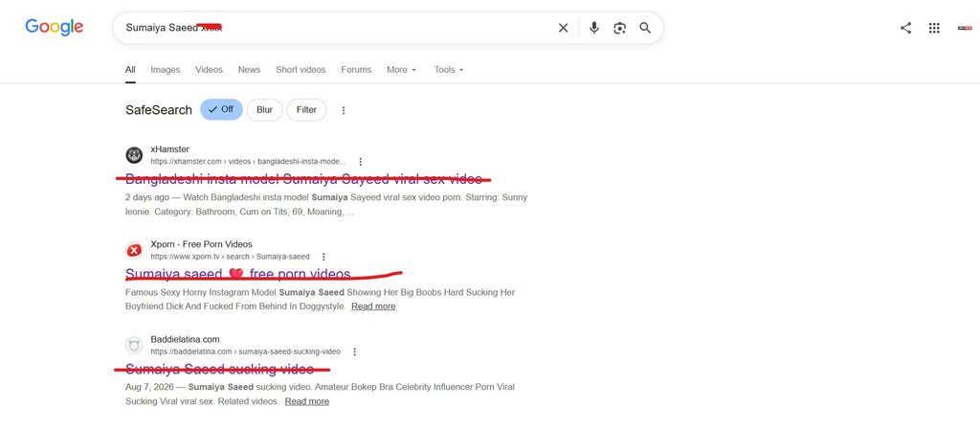Open three-dot menu beside xhamster.com URL

(360, 161)
